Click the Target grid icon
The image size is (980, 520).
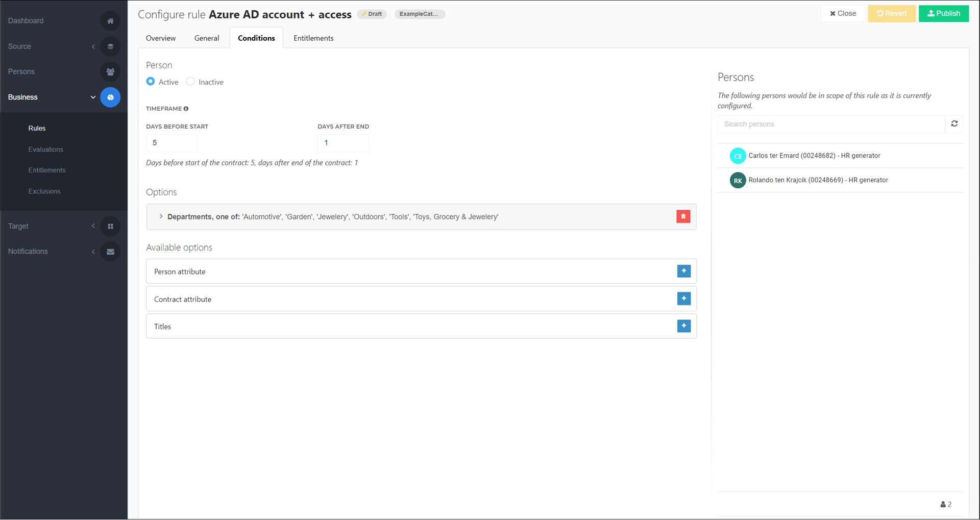click(110, 226)
